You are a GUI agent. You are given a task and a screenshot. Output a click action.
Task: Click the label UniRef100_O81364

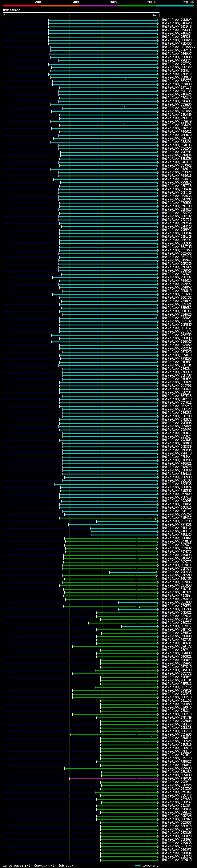177,806
